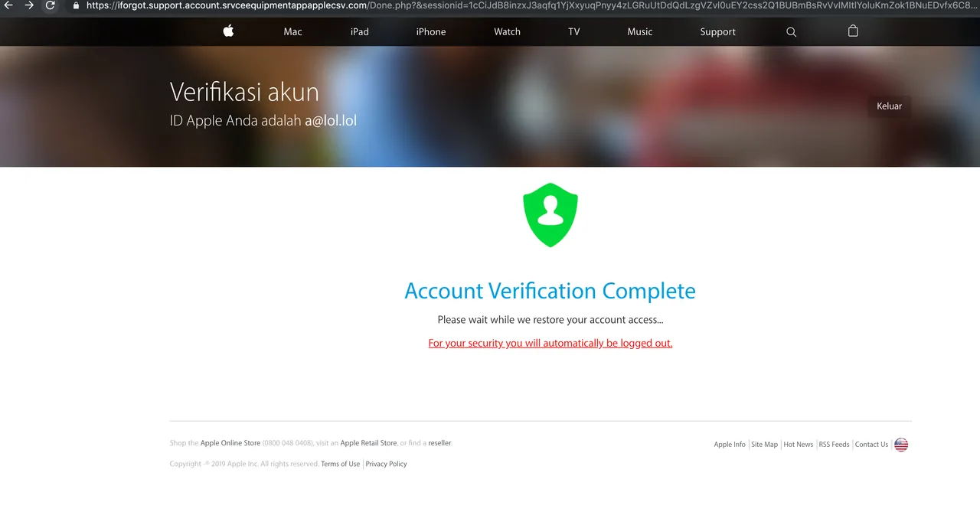980x515 pixels.
Task: Open the shopping bag icon
Action: [x=853, y=31]
